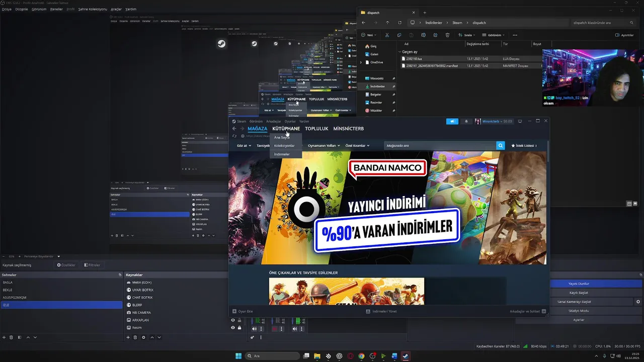
Task: Open Chrome from the Windows taskbar
Action: pos(361,356)
